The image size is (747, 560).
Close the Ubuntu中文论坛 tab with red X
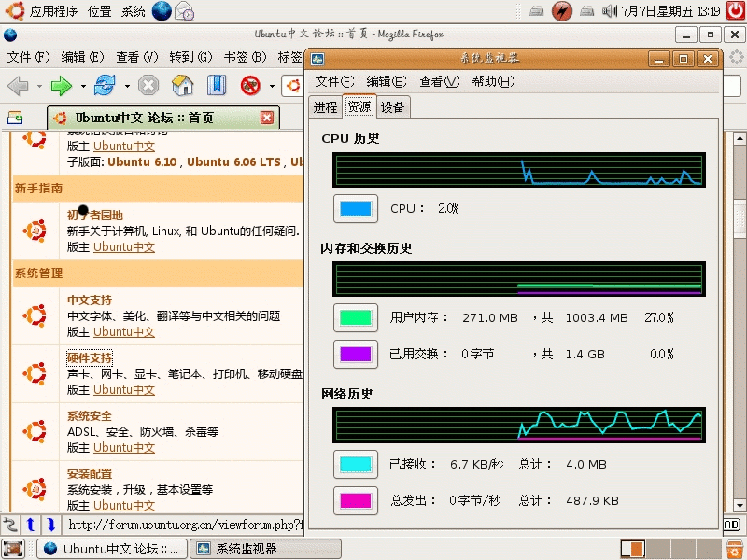[x=267, y=118]
